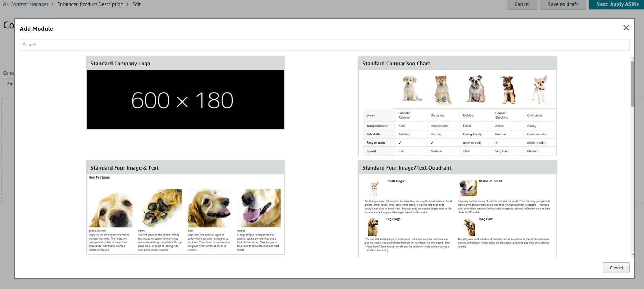
Task: Click the Shiba Inu puppy image
Action: [443, 90]
